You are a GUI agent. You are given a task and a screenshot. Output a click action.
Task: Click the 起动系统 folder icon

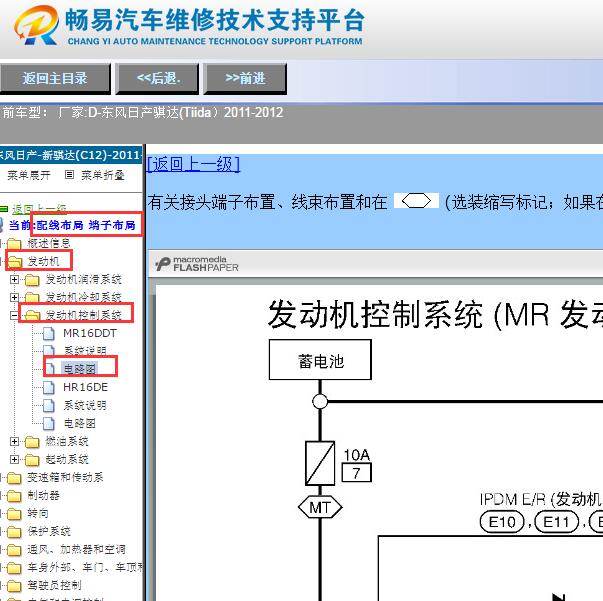(x=32, y=460)
